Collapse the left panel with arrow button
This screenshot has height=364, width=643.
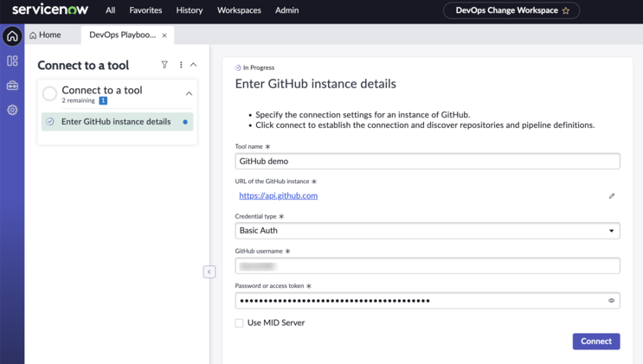(209, 271)
